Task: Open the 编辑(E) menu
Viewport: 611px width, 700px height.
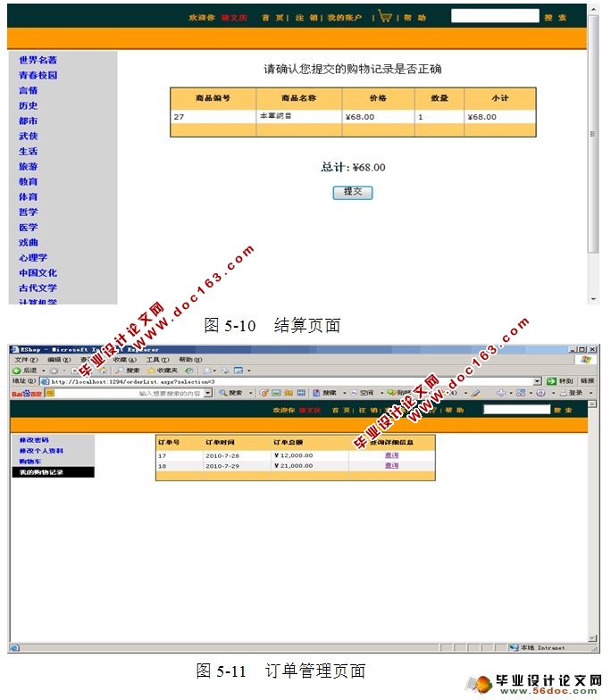Action: click(59, 360)
